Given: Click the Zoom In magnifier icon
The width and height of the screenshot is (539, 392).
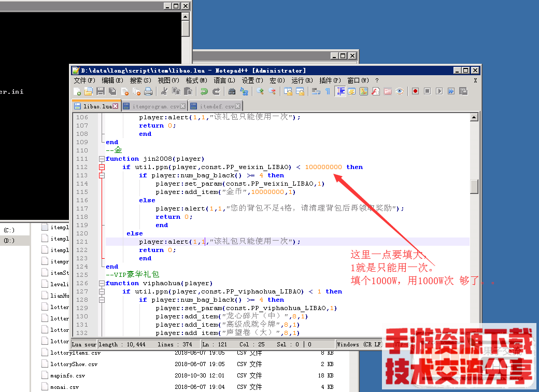Looking at the screenshot, I should tap(260, 91).
